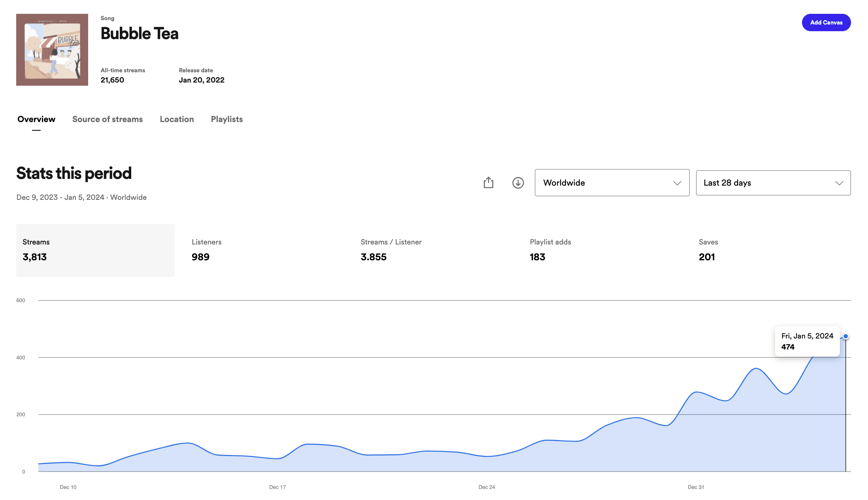Select the Playlist adds stat

tap(550, 250)
